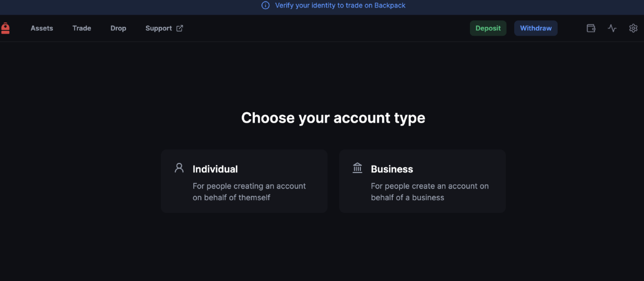Select the Drop menu item
644x281 pixels.
coord(118,28)
